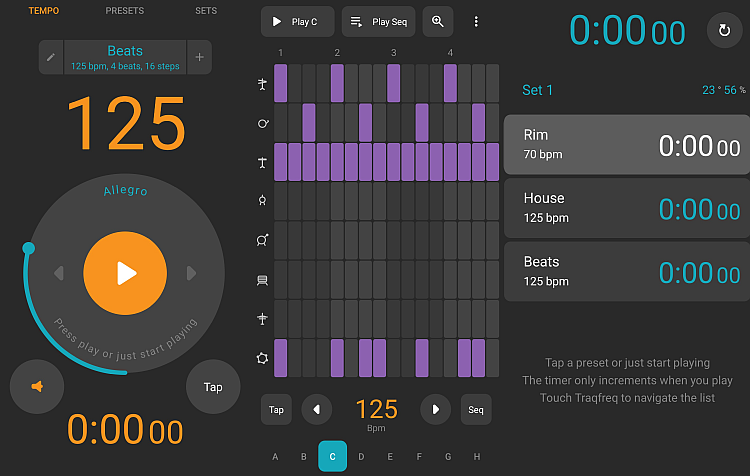This screenshot has width=750, height=476.
Task: Click the Play Seq button
Action: (378, 22)
